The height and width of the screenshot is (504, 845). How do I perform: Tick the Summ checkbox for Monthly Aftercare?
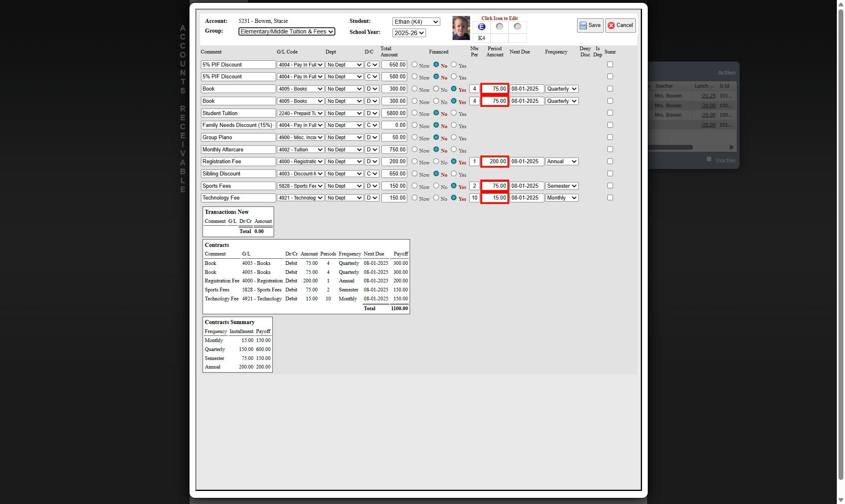click(x=610, y=150)
